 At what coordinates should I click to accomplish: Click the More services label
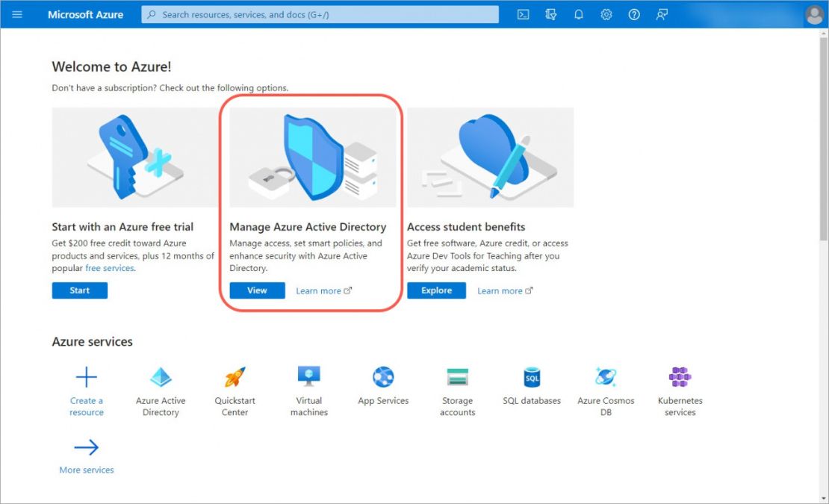point(86,470)
